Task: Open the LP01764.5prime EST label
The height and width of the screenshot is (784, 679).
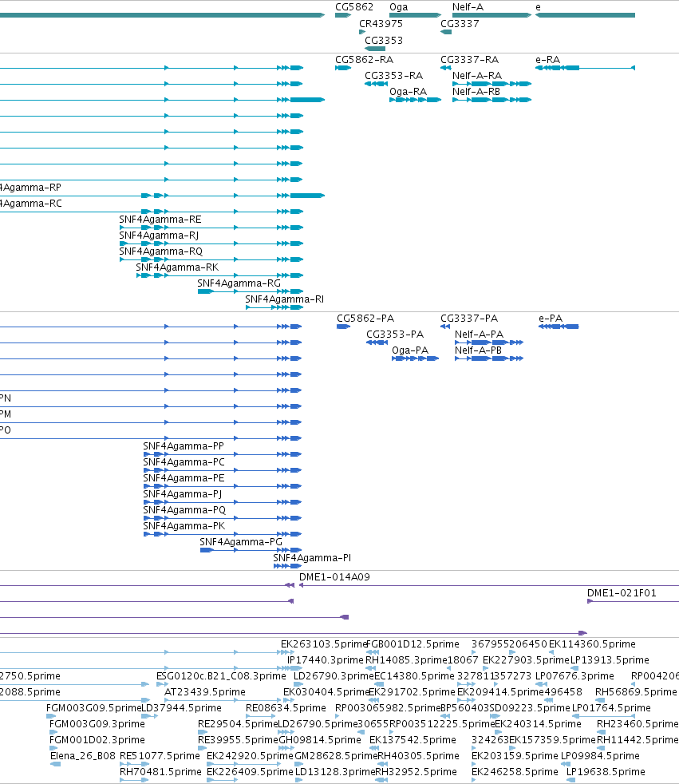Action: click(x=611, y=708)
